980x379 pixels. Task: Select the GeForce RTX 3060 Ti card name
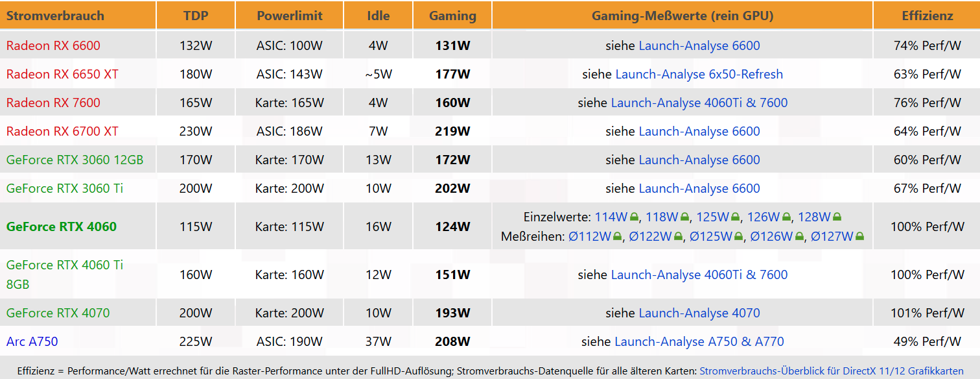click(x=65, y=188)
